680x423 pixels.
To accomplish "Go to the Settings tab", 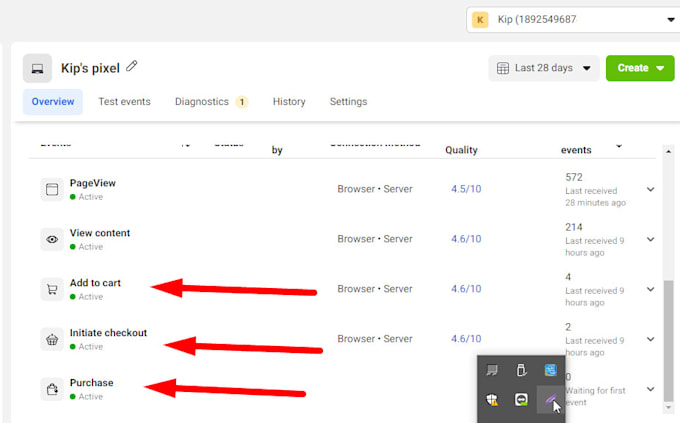I will (x=348, y=102).
